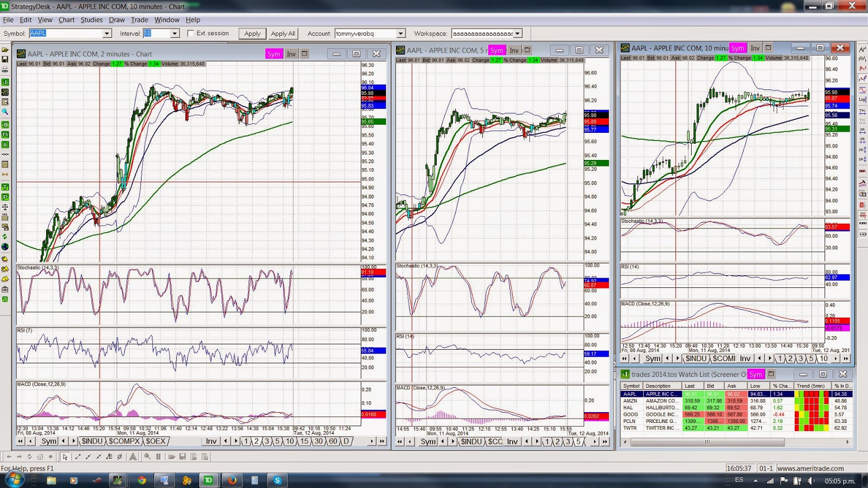Click the AMZN symbol in Watch List

coord(630,401)
